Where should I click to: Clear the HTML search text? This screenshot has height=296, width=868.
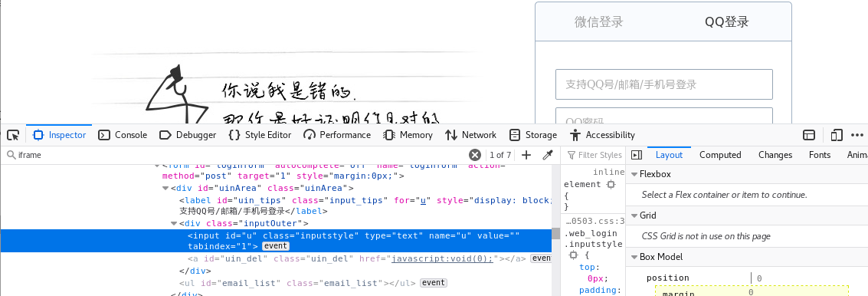coord(475,155)
